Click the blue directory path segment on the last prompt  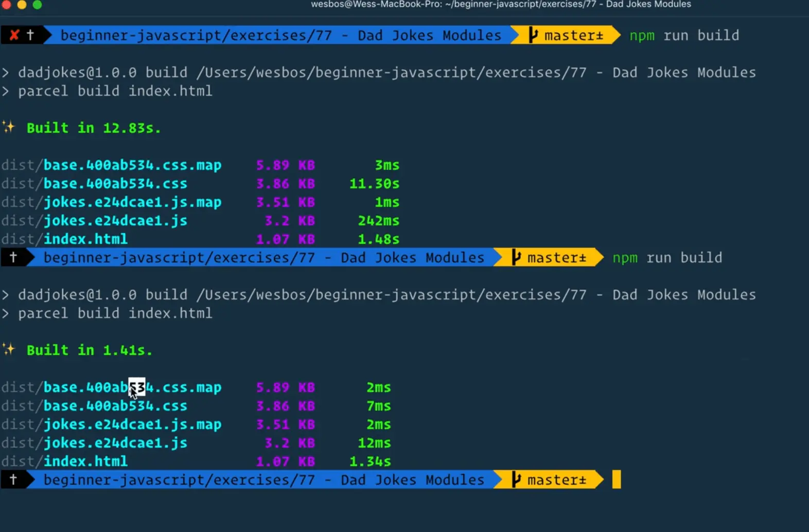coord(263,480)
